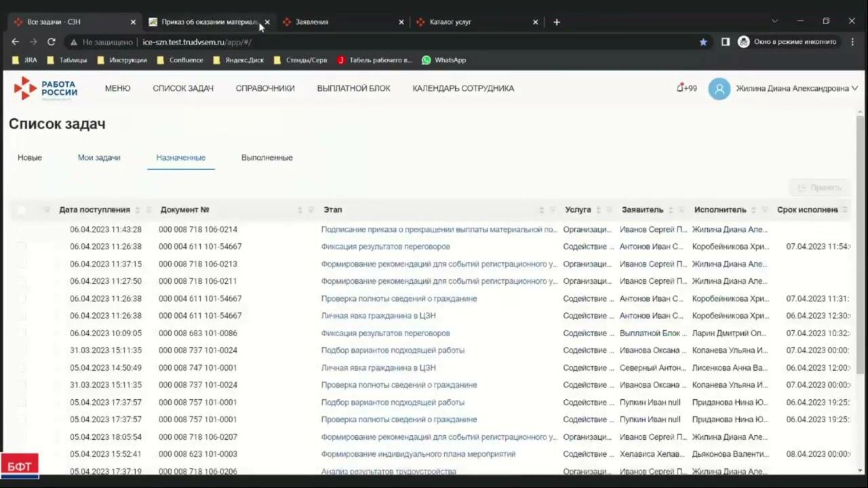The height and width of the screenshot is (488, 868).
Task: Open new browser tab
Action: (x=557, y=22)
